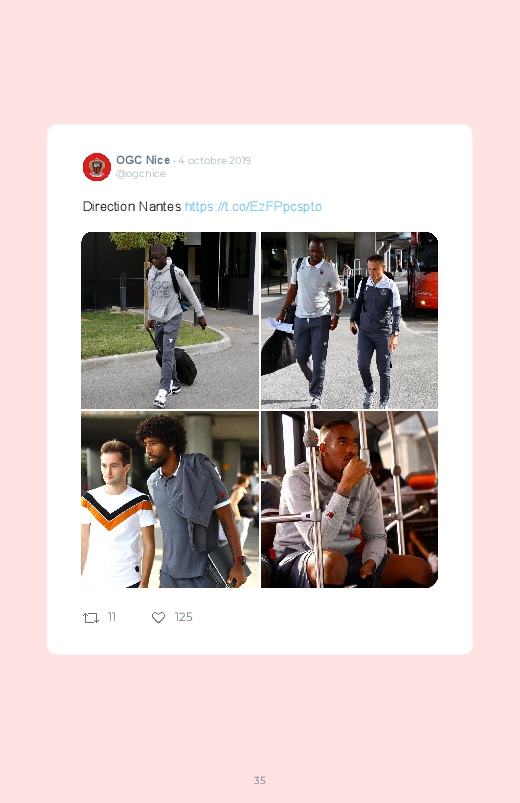520x803 pixels.
Task: Open the top-left photo with rolling suitcase
Action: [170, 320]
